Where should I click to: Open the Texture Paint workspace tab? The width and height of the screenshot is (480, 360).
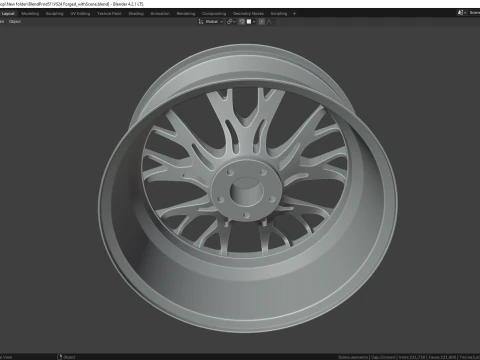(109, 14)
